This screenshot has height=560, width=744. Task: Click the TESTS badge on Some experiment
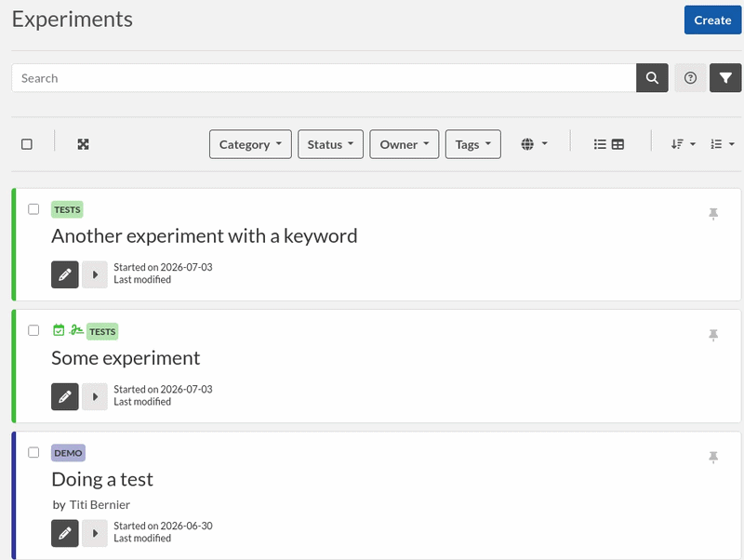[x=102, y=332]
